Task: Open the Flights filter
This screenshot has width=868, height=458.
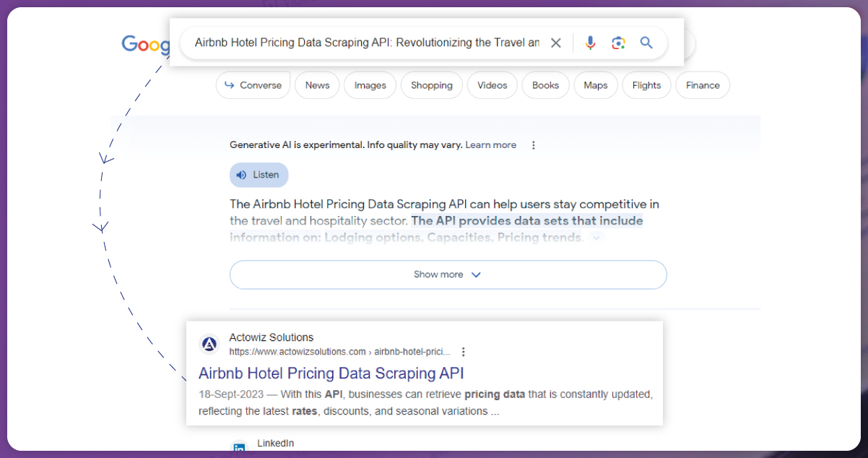Action: click(646, 85)
